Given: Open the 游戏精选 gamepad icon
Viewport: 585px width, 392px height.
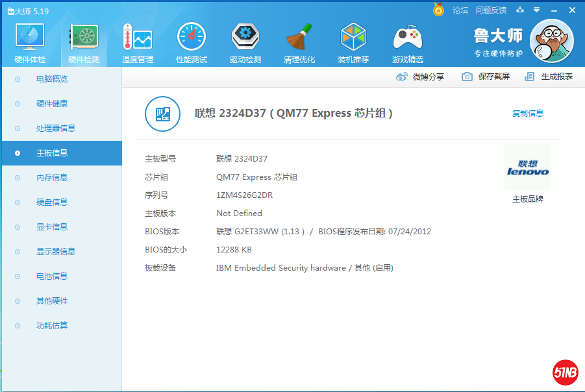Looking at the screenshot, I should pyautogui.click(x=408, y=38).
